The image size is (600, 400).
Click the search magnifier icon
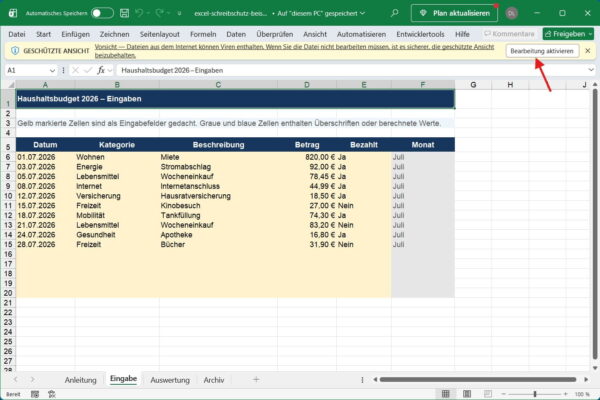tap(395, 13)
